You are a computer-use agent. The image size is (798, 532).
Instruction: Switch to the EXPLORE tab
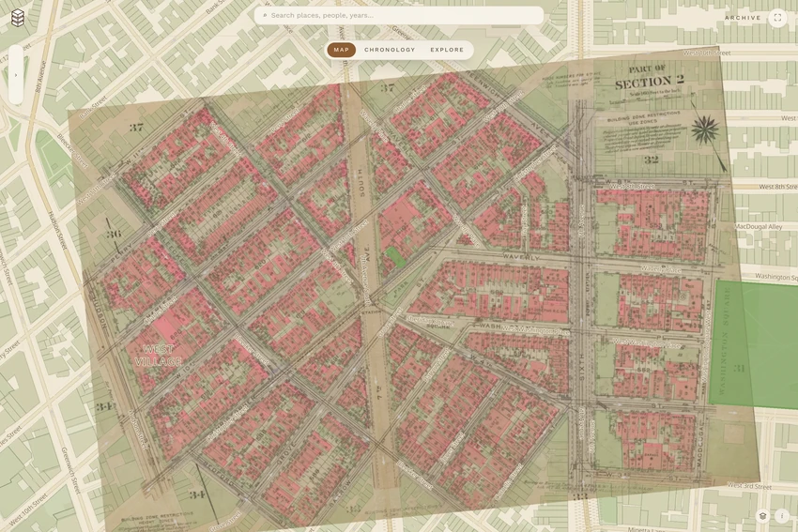[x=447, y=50]
